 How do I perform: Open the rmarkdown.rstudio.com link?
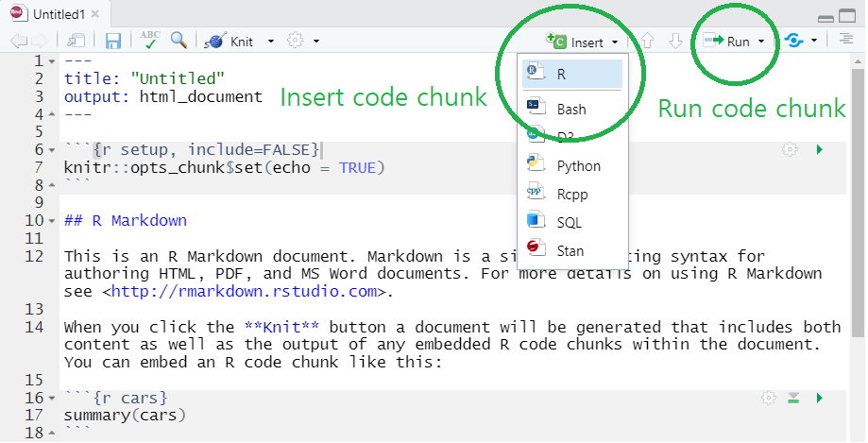(244, 291)
